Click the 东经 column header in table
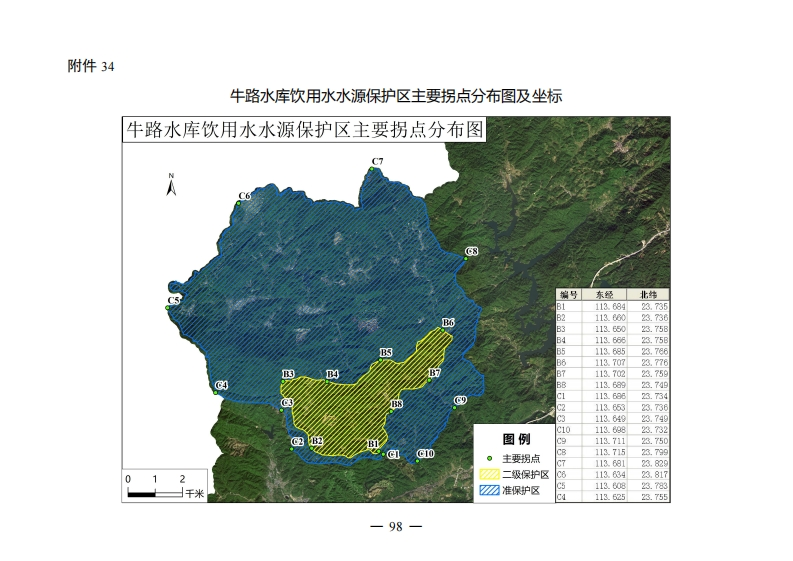Image resolution: width=793 pixels, height=561 pixels. 605,295
